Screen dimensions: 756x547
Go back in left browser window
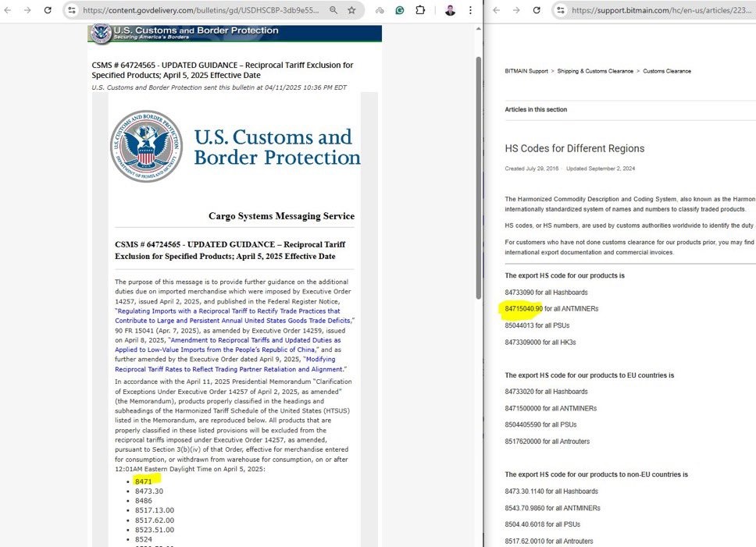[x=8, y=10]
